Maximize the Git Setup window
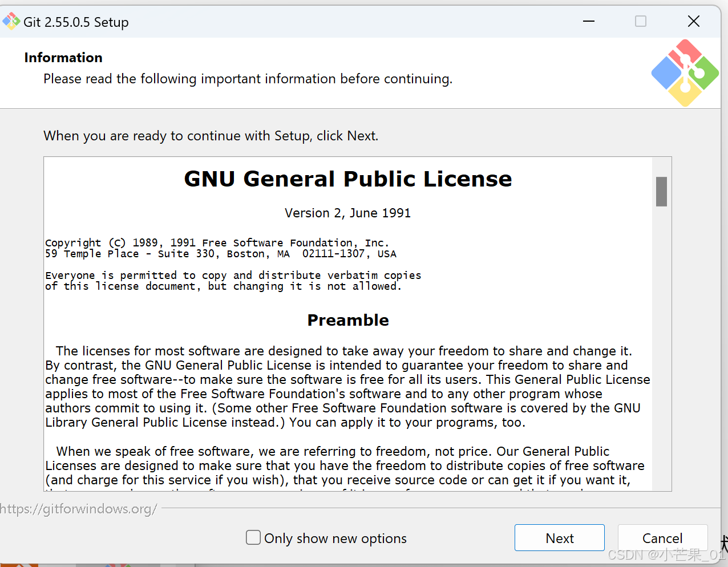Viewport: 728px width, 567px height. [641, 21]
